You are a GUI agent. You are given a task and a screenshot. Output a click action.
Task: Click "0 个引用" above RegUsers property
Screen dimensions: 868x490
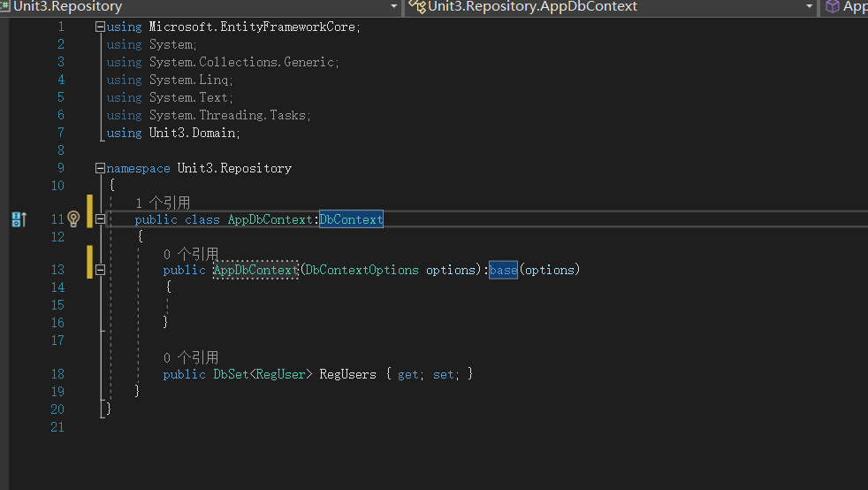point(191,357)
